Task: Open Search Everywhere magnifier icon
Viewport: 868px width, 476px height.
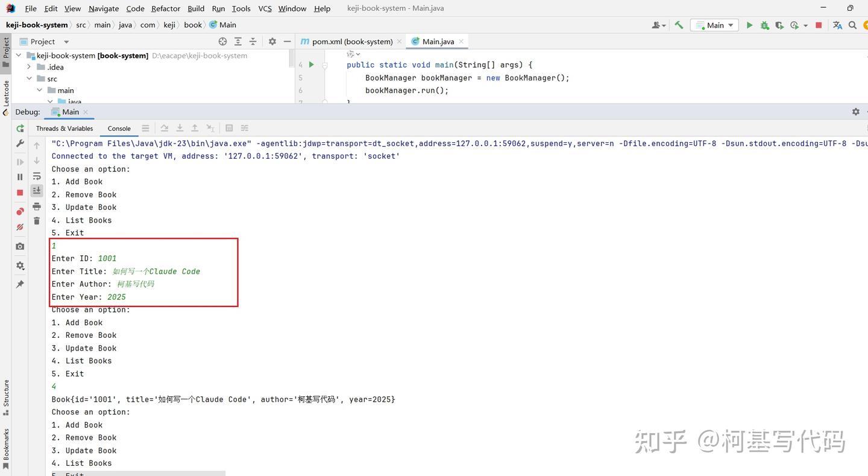Action: point(852,25)
